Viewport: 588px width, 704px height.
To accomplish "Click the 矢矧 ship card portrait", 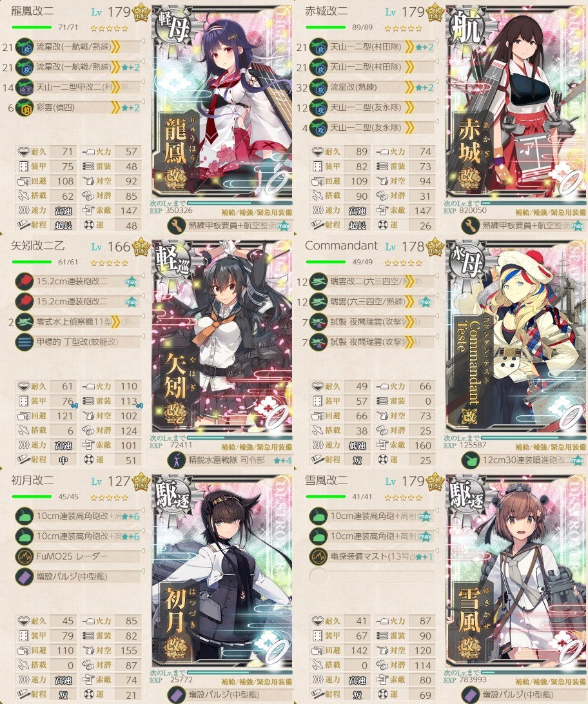I will click(x=222, y=337).
